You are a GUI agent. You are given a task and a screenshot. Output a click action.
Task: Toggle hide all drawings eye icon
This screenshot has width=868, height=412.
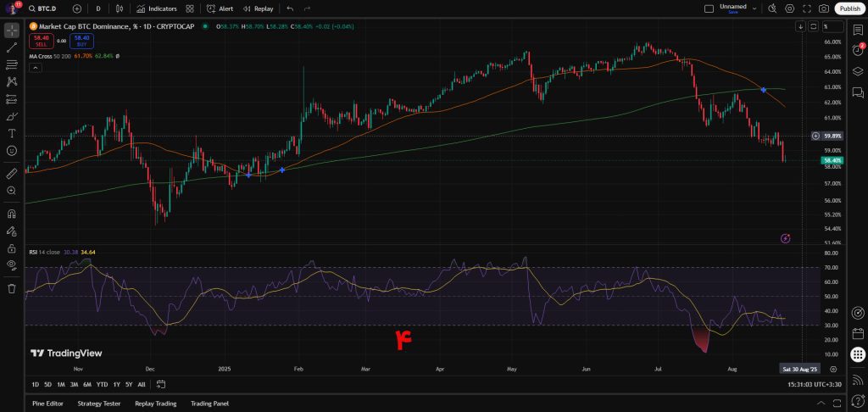(12, 264)
